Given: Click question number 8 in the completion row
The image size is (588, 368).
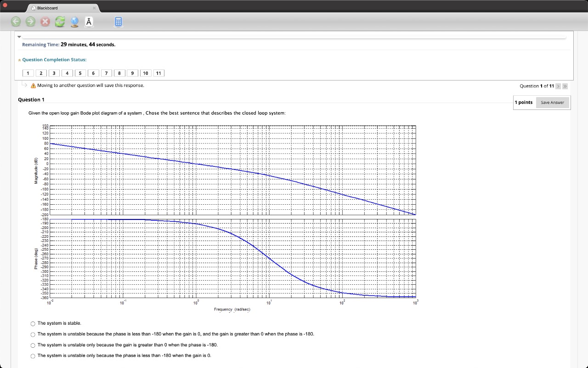Looking at the screenshot, I should tap(119, 73).
